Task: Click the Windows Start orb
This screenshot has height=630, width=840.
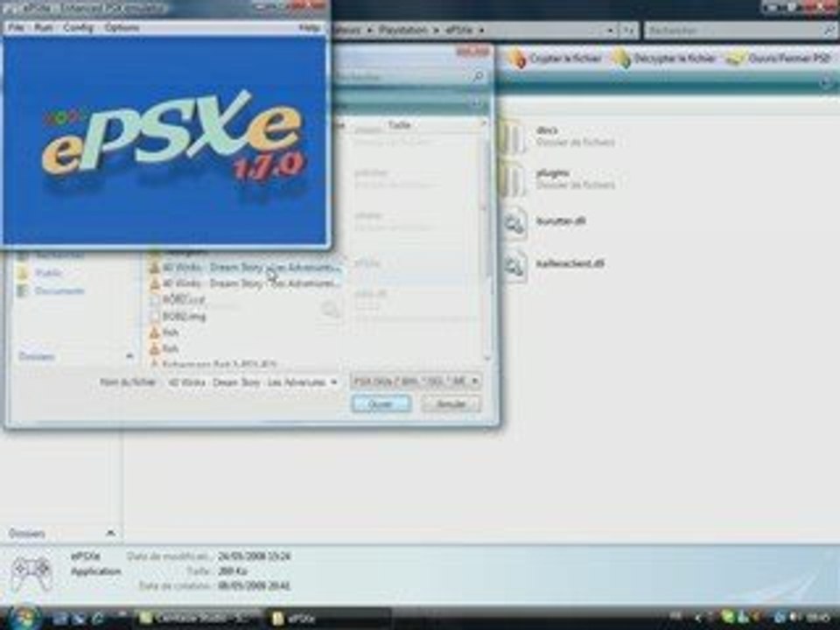Action: (23, 618)
